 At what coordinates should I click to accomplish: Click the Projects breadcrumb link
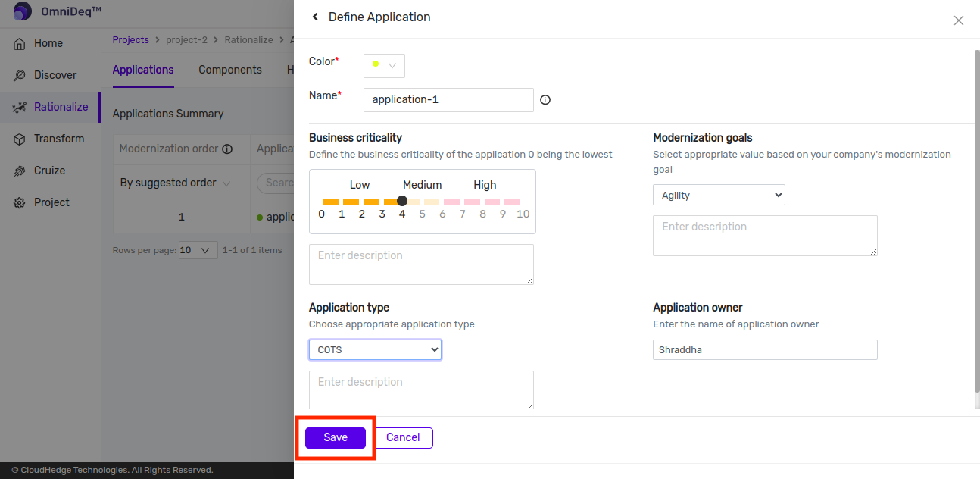pyautogui.click(x=130, y=39)
